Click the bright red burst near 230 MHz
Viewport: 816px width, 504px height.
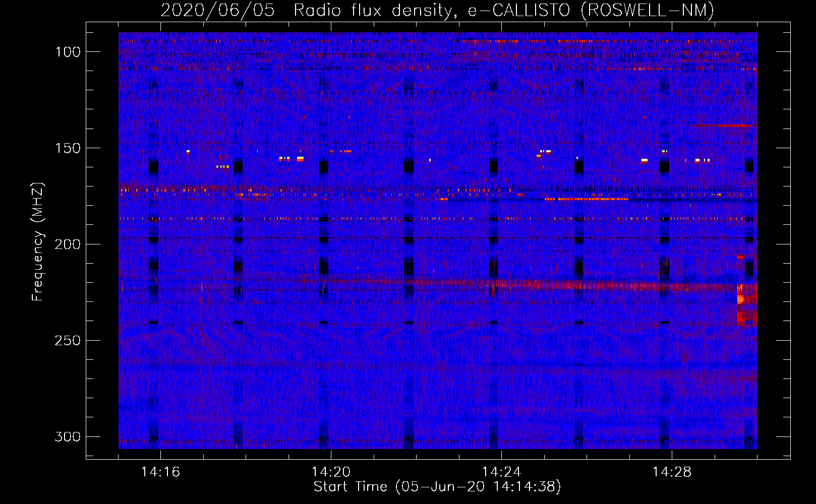pyautogui.click(x=747, y=304)
